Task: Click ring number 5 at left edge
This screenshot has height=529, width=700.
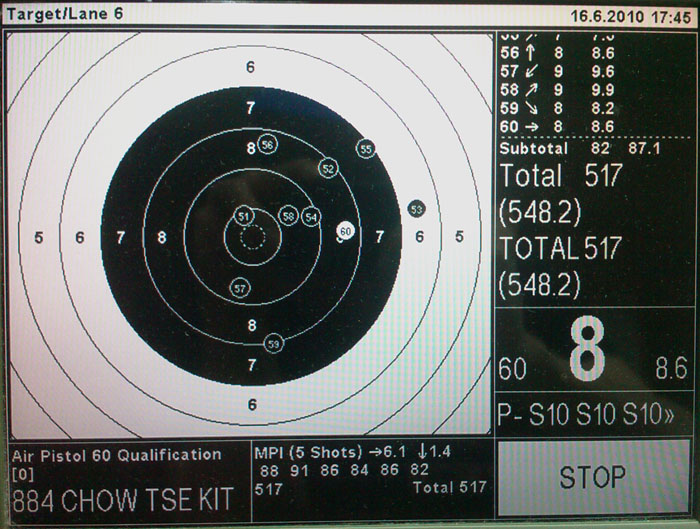Action: click(39, 237)
